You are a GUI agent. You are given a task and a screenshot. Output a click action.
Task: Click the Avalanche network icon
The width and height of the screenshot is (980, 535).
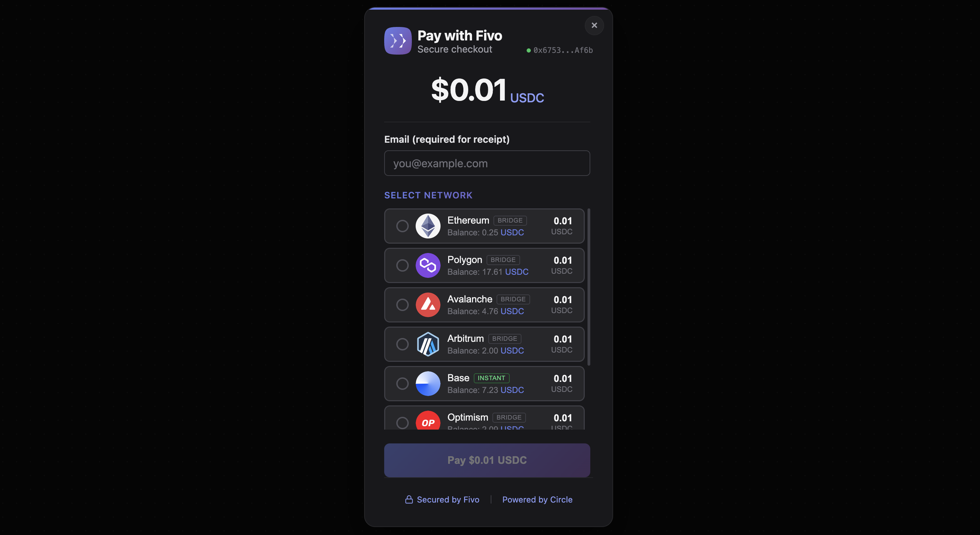[x=428, y=304]
